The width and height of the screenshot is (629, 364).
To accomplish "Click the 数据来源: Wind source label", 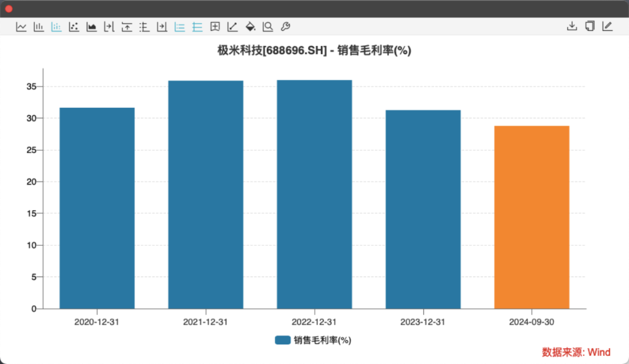I will [x=576, y=352].
